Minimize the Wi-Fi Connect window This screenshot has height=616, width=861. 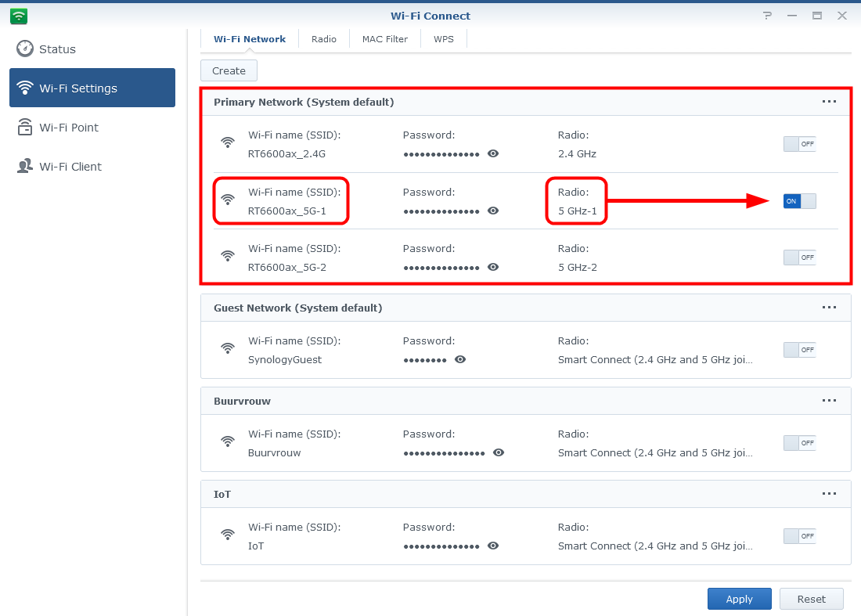tap(792, 16)
